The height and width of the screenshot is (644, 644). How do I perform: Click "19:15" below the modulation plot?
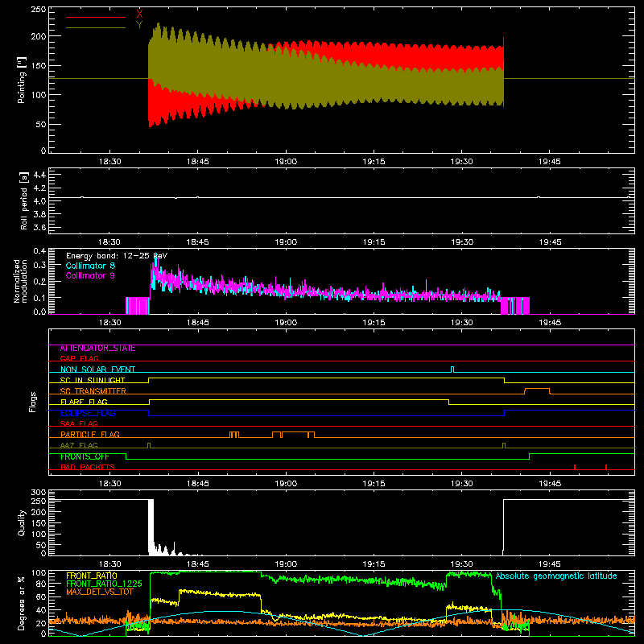pos(374,323)
